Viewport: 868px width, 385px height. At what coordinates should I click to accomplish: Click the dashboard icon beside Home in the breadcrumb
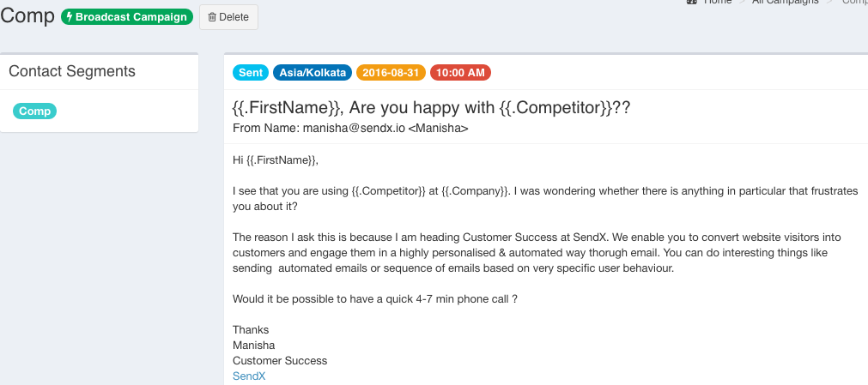pos(691,2)
